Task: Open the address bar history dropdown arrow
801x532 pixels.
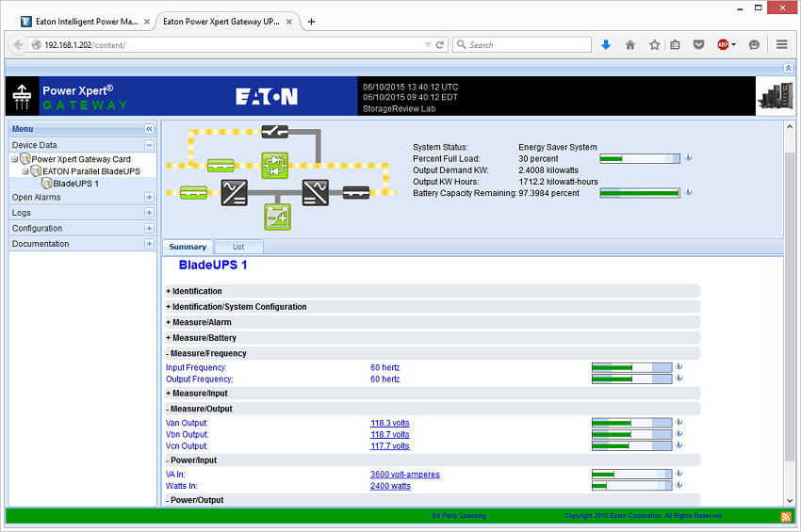Action: click(x=428, y=45)
